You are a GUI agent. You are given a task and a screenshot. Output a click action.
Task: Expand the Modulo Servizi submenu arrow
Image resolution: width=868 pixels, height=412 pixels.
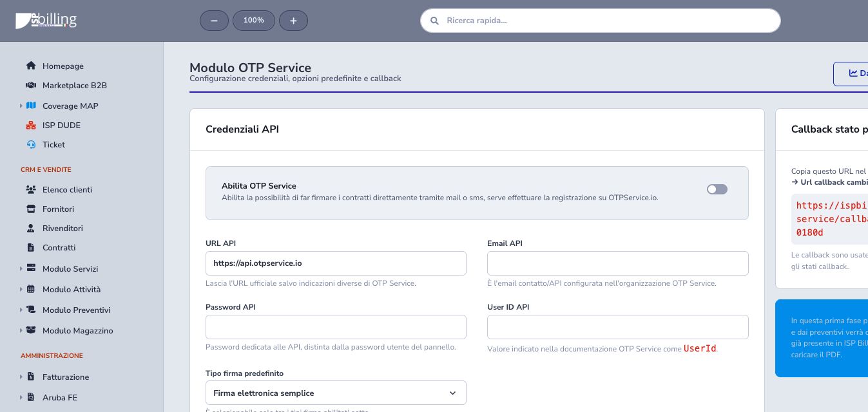point(21,268)
